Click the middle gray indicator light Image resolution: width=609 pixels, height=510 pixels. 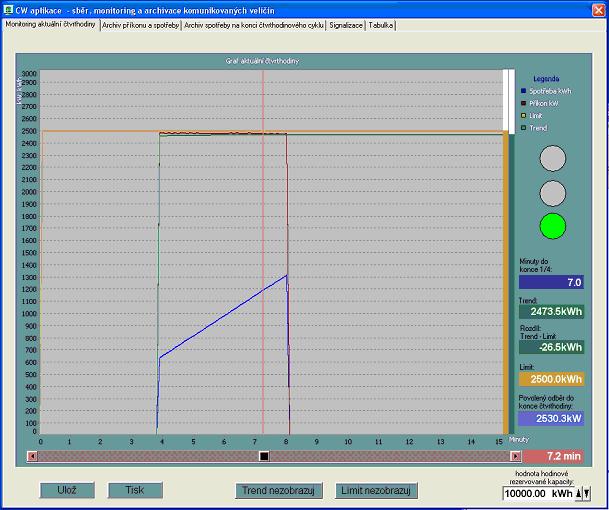[x=553, y=193]
